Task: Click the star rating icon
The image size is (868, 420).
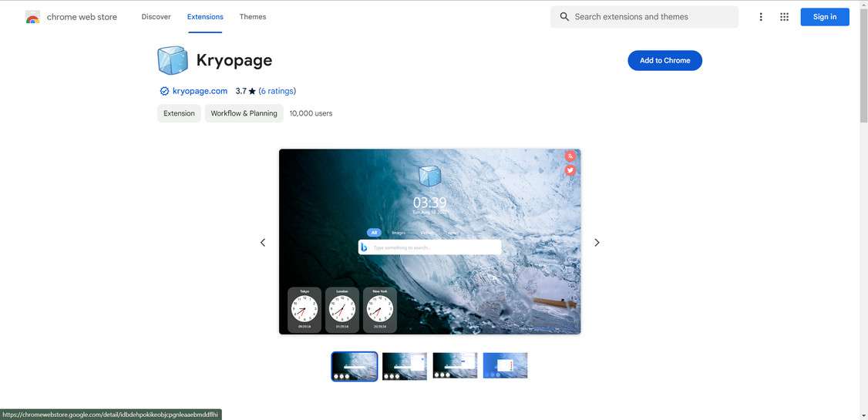Action: point(252,91)
